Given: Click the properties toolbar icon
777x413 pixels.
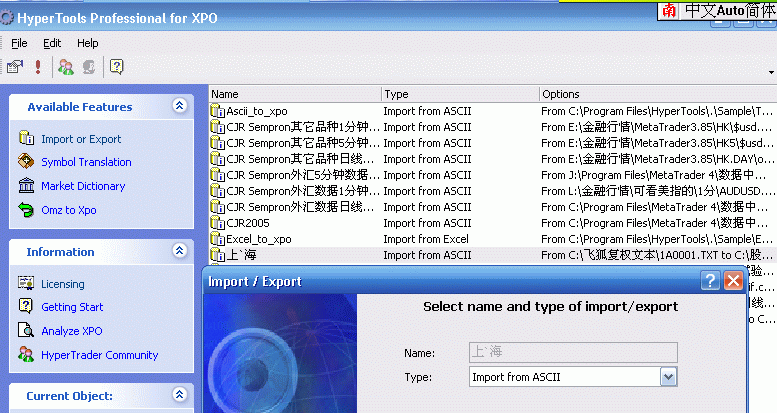Looking at the screenshot, I should coord(15,66).
